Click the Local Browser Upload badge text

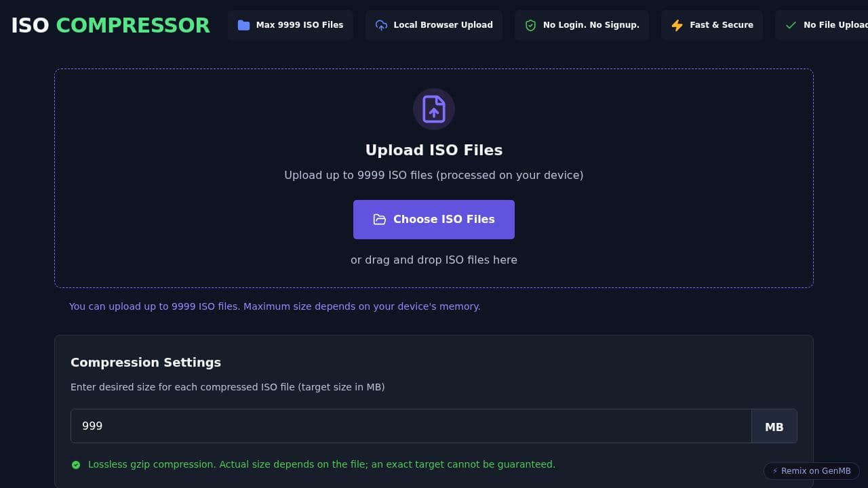(443, 25)
